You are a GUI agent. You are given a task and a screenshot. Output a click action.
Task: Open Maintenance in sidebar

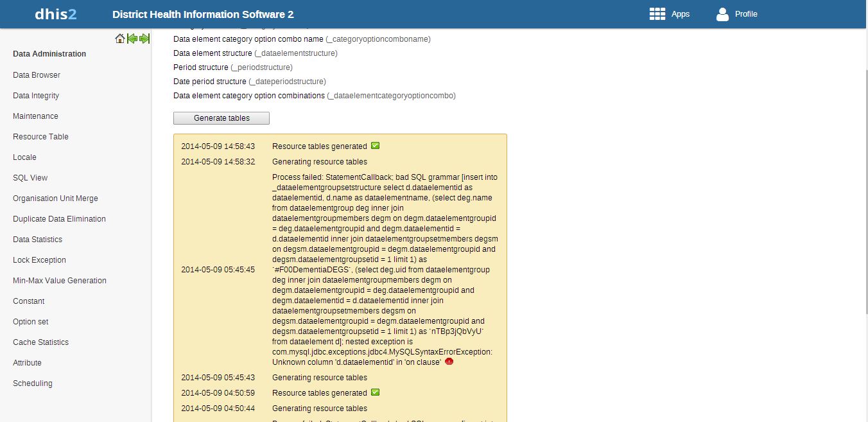[35, 116]
